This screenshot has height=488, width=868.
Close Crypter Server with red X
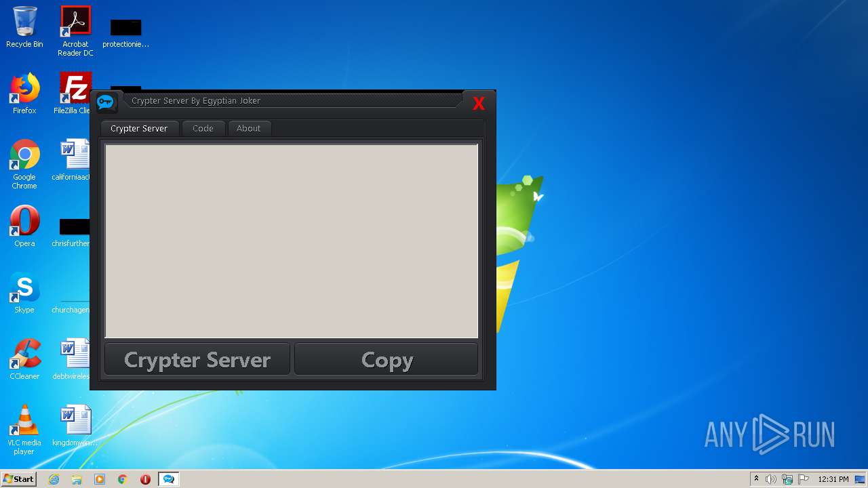[479, 104]
